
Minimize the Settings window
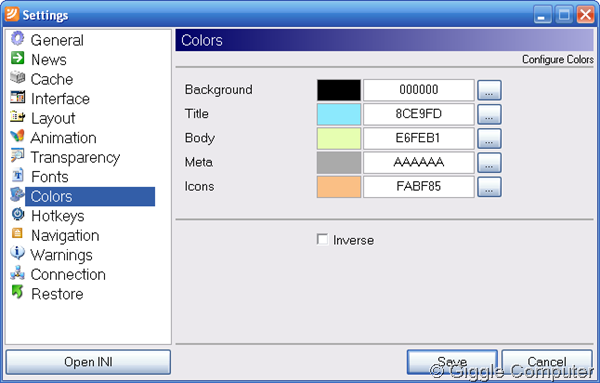542,15
